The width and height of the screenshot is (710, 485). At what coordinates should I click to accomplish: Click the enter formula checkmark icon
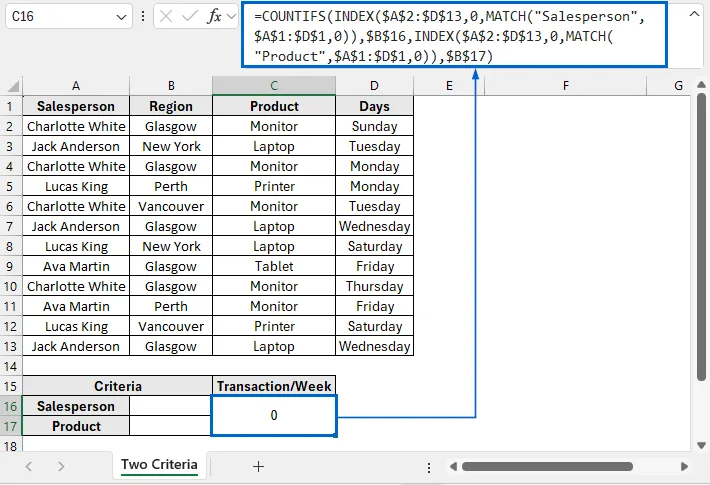[x=189, y=17]
